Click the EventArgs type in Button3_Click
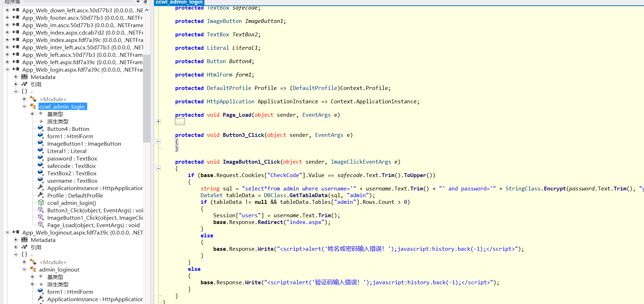644x304 pixels. (329, 135)
